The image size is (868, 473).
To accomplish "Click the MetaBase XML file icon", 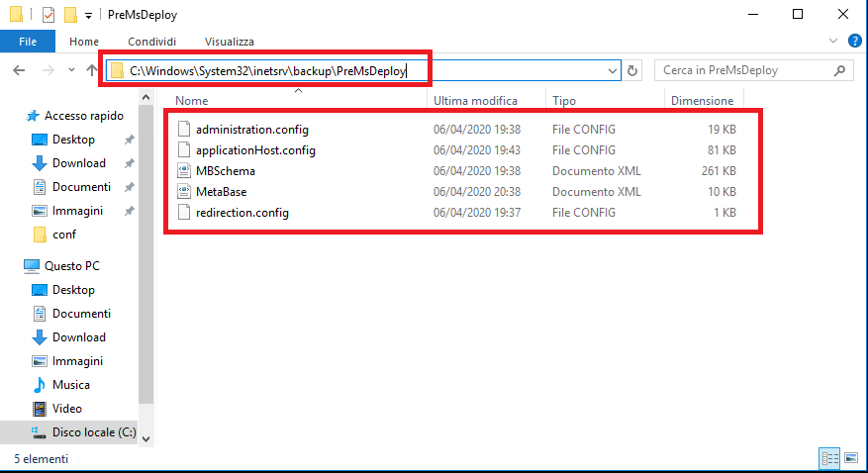I will pyautogui.click(x=184, y=191).
